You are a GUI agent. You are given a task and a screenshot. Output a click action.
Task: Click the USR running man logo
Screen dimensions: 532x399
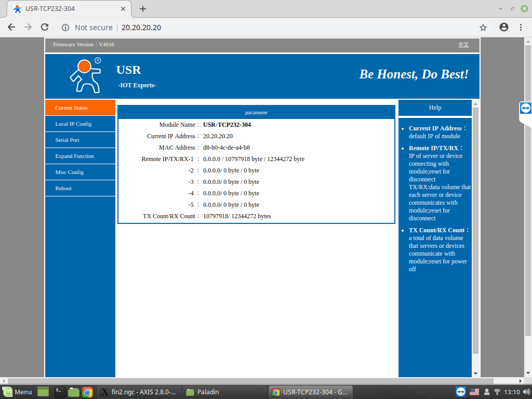(86, 75)
